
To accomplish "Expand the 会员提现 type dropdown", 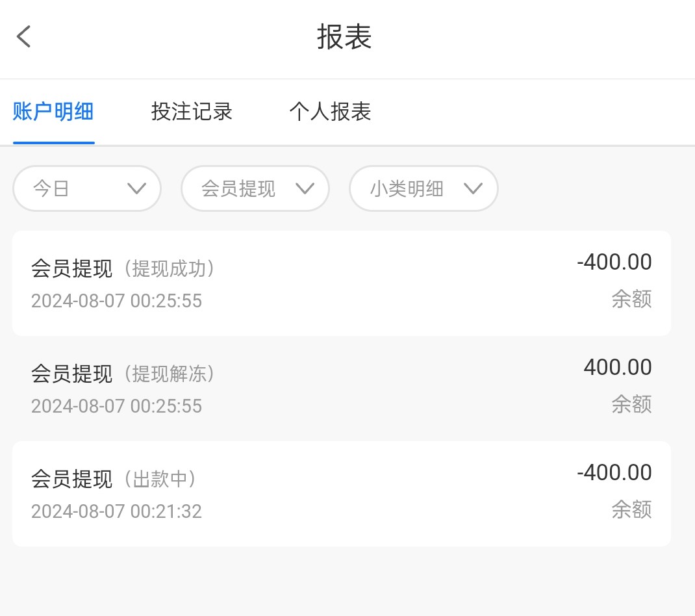I will click(255, 188).
